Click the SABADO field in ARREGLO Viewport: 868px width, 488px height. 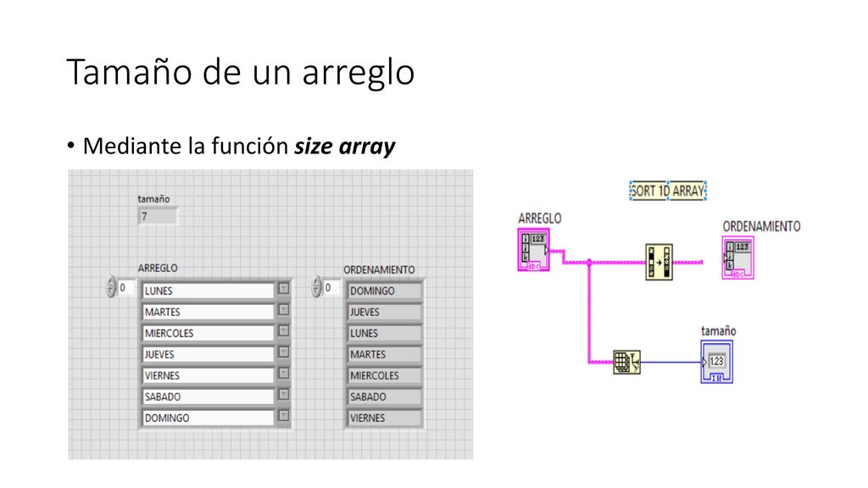click(209, 396)
